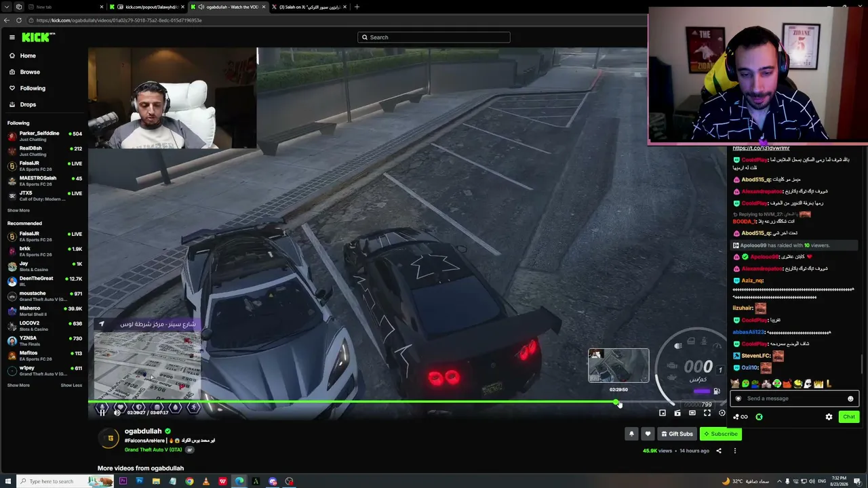Open brkk channel from Recommended

point(44,251)
